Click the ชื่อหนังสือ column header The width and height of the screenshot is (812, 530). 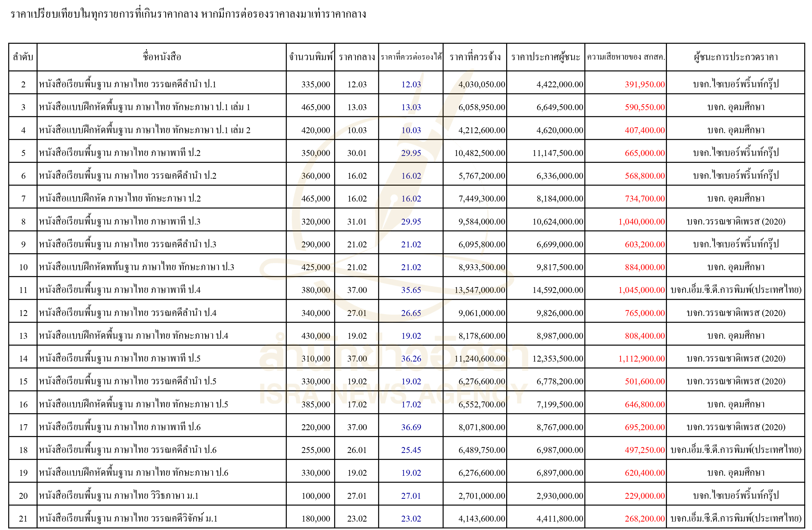162,57
